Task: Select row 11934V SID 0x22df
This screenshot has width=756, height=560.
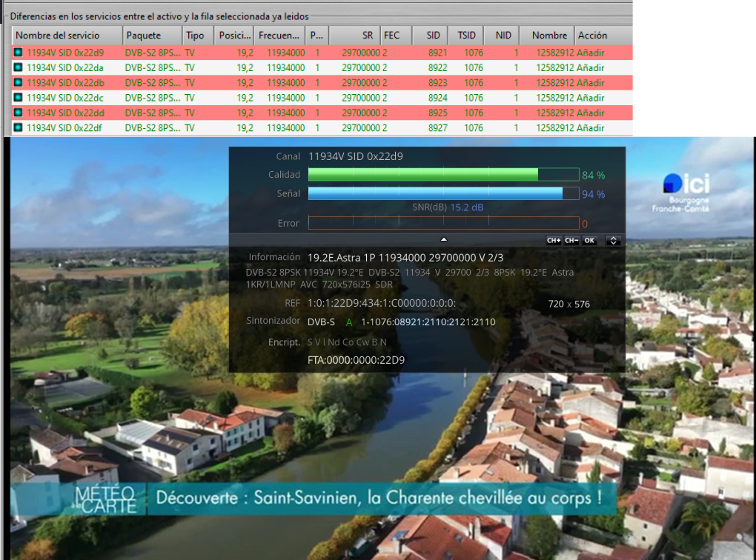Action: [322, 127]
